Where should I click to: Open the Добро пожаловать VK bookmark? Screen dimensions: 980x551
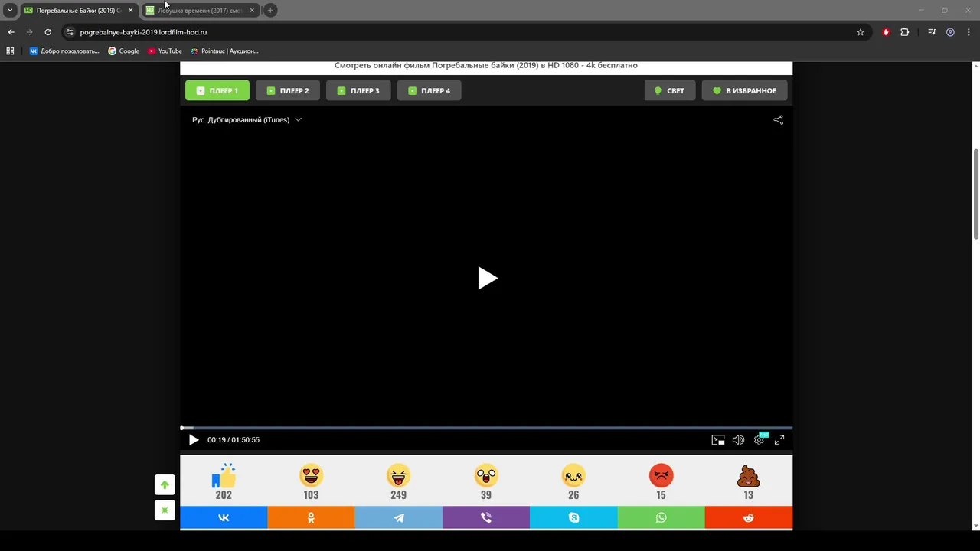click(64, 51)
